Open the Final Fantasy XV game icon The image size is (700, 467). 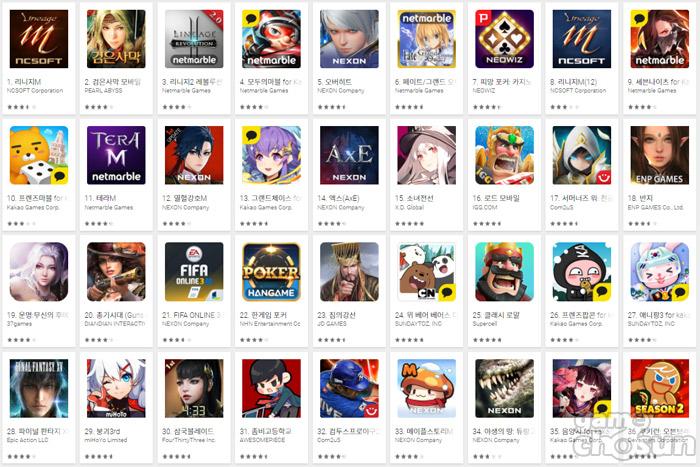(39, 388)
